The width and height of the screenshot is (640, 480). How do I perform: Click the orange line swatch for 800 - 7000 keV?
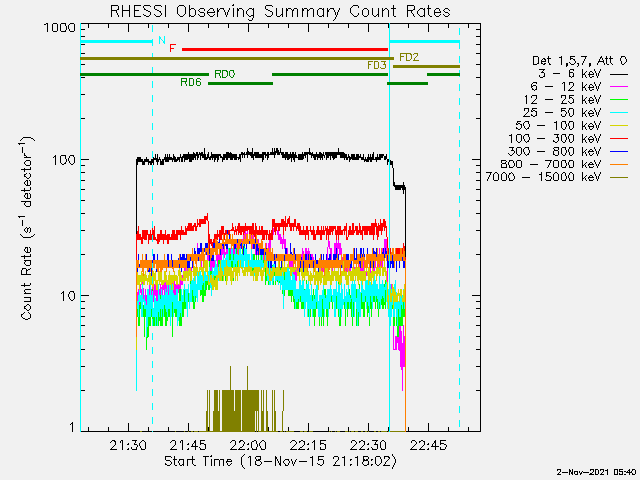(619, 164)
